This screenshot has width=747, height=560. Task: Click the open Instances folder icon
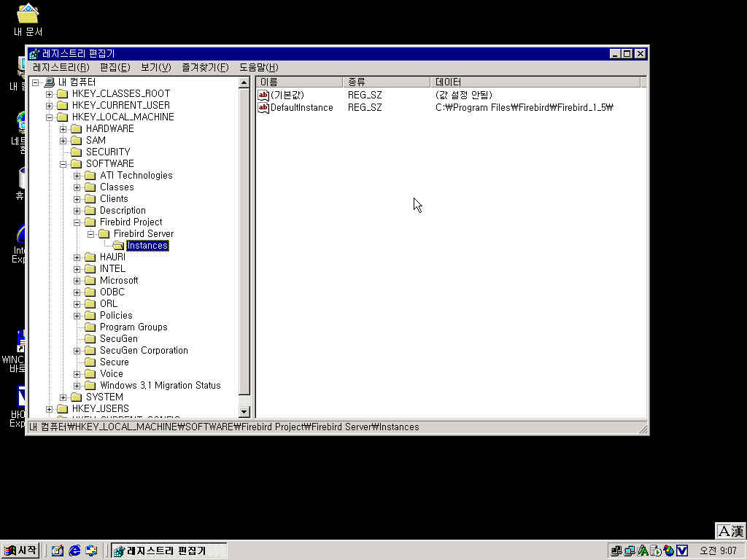119,246
